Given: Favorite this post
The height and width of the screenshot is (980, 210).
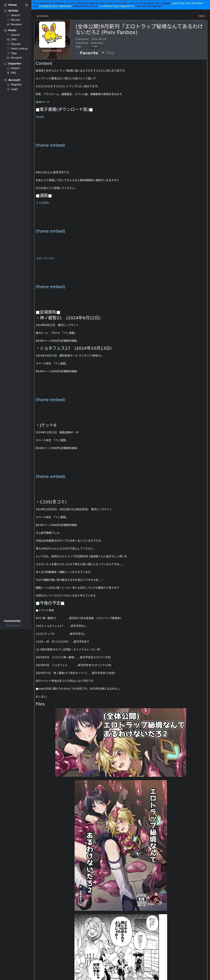Looking at the screenshot, I should click(x=87, y=53).
